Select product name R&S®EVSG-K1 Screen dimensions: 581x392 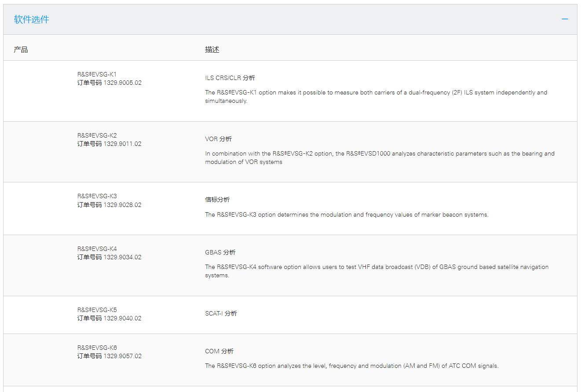[97, 74]
